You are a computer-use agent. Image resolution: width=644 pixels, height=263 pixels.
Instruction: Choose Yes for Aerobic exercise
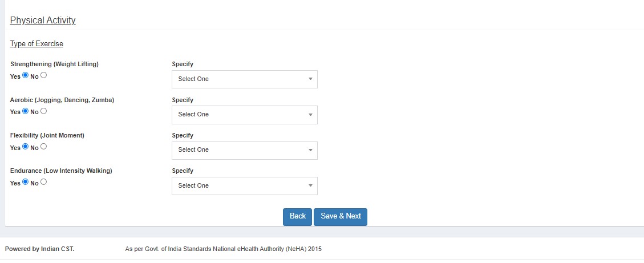click(x=25, y=111)
